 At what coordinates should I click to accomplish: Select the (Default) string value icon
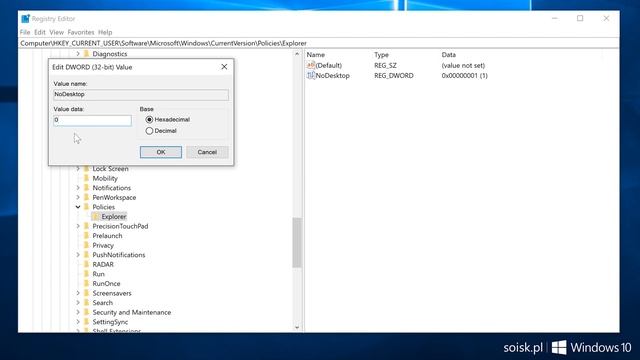[x=311, y=65]
